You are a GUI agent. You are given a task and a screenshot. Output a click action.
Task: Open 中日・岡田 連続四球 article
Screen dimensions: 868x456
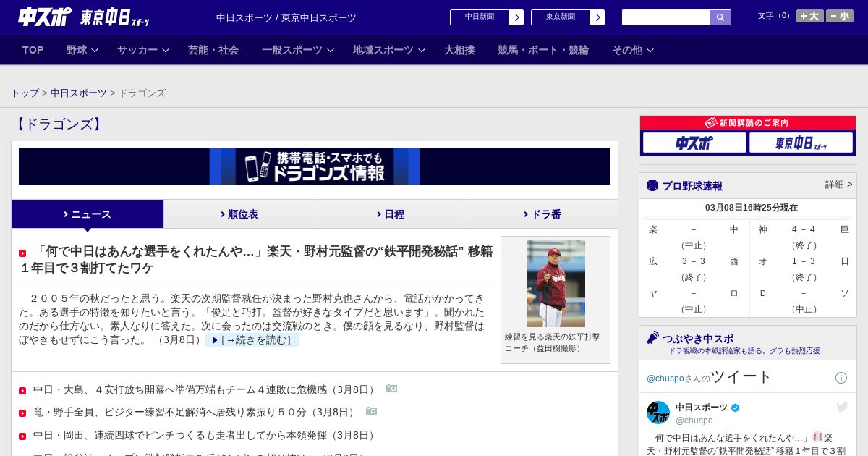[205, 435]
